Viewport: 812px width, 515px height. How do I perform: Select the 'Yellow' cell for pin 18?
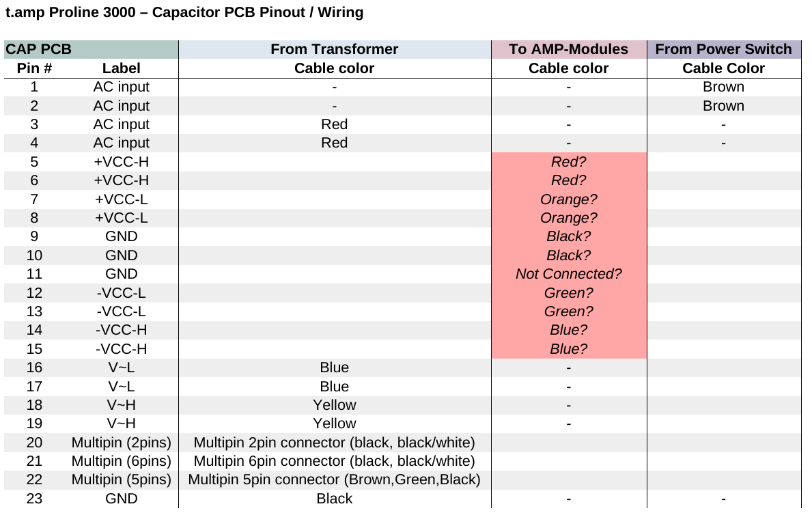pyautogui.click(x=335, y=405)
